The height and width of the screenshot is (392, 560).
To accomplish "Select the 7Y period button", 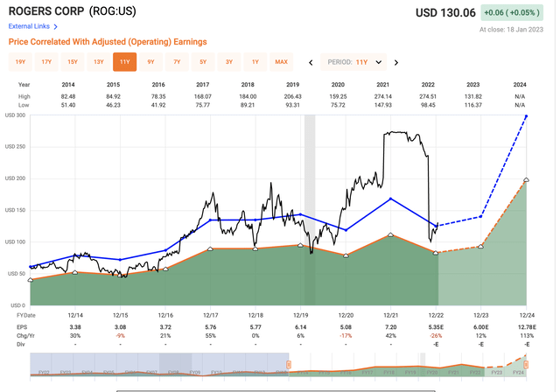I will click(177, 62).
